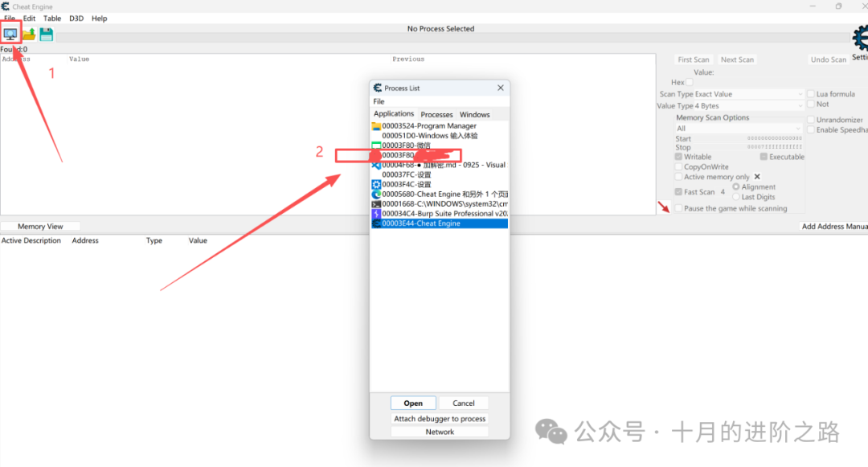Switch to the Applications tab
Viewport: 868px width, 467px height.
pos(394,113)
